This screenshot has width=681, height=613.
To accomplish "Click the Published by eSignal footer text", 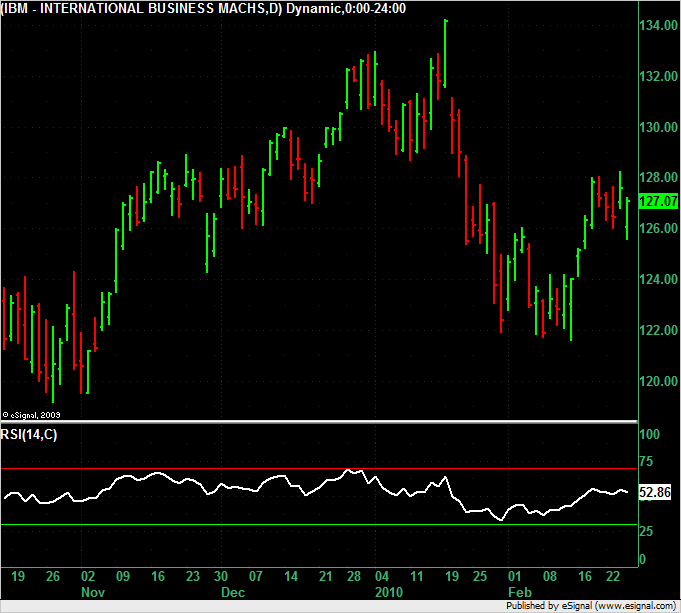I will [x=591, y=606].
